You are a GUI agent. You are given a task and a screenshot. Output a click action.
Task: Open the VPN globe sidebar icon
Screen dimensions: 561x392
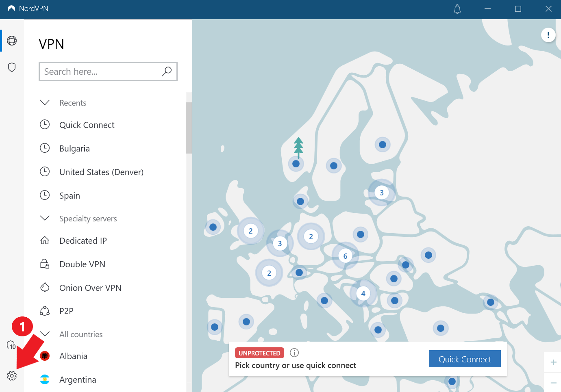pyautogui.click(x=12, y=41)
